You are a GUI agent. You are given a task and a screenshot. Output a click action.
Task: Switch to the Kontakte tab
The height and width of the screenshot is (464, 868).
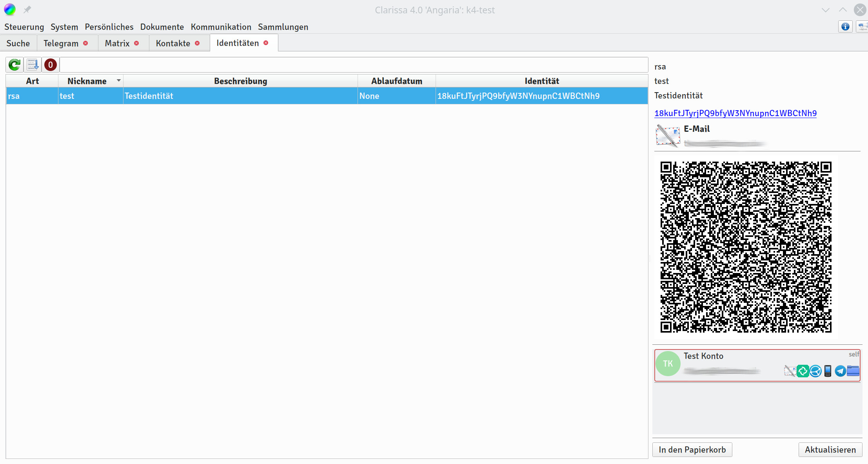[x=173, y=43]
